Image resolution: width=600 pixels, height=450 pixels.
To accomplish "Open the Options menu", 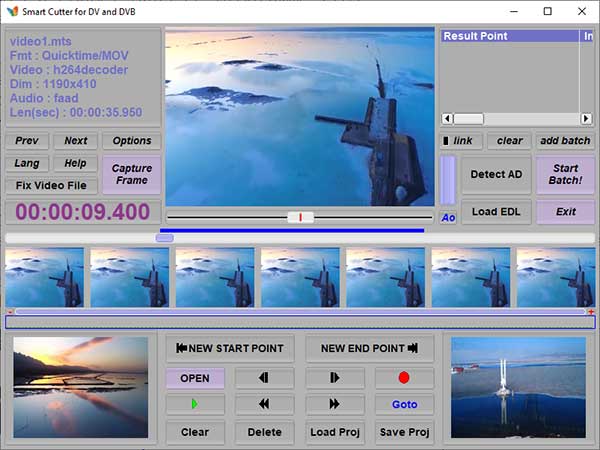I will [132, 141].
